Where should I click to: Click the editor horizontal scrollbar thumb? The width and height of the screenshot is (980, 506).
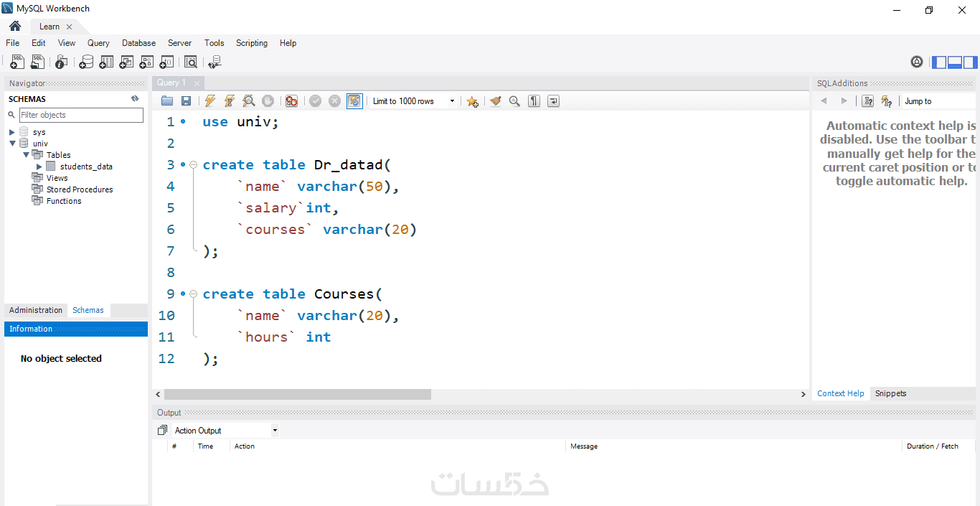pos(297,394)
